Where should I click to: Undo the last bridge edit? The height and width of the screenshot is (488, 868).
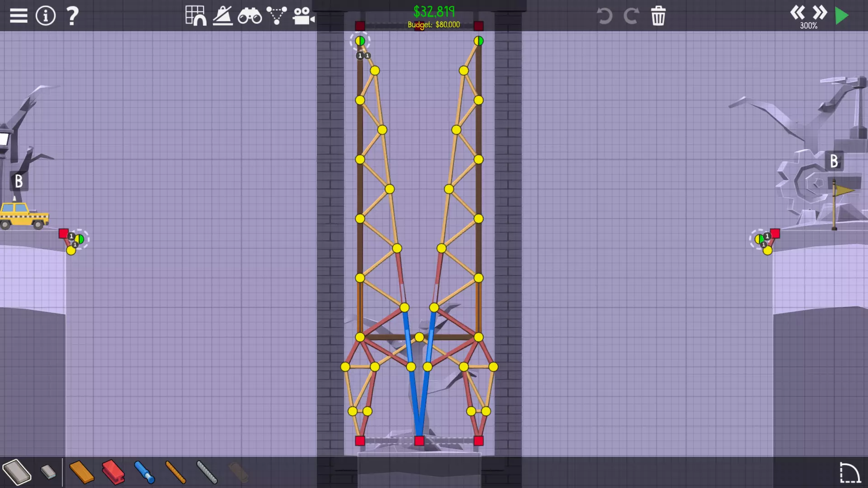pyautogui.click(x=604, y=16)
